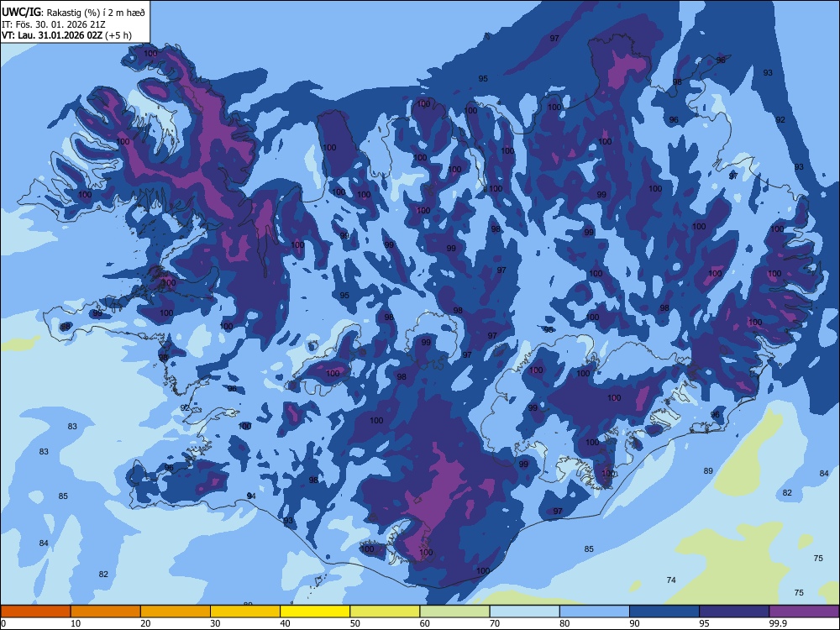Click the 'VT: Lau. 31.01.2026 02Z (+5 h)' line

tap(66, 35)
